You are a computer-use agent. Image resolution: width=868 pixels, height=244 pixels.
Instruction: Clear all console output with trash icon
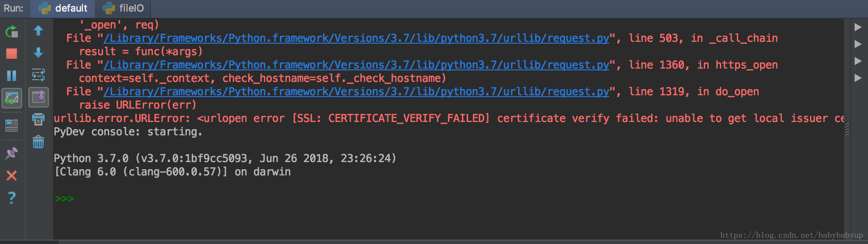38,142
